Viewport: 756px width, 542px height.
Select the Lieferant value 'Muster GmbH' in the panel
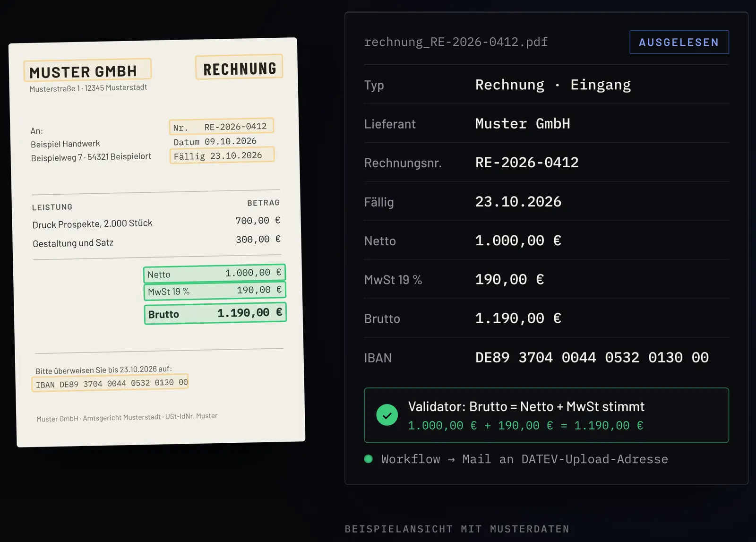pos(523,124)
